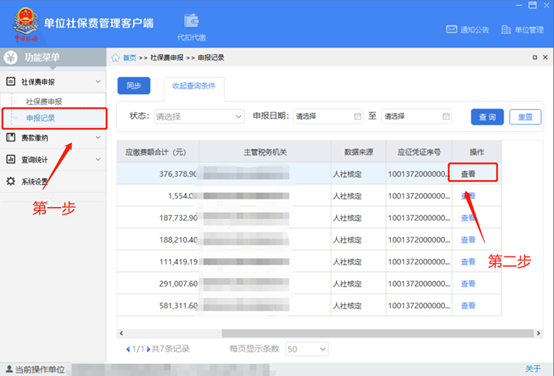Click the end date input after 至
This screenshot has height=376, width=554.
[x=416, y=116]
